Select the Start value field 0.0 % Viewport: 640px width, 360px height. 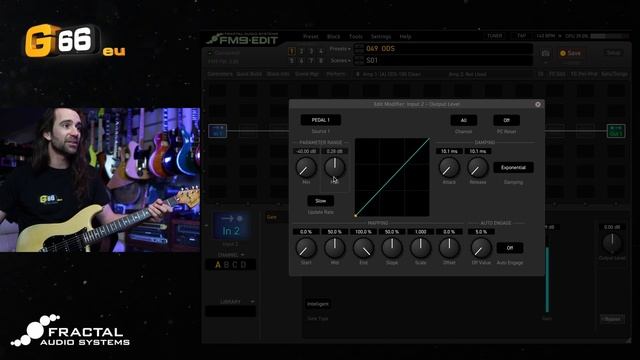tap(306, 232)
